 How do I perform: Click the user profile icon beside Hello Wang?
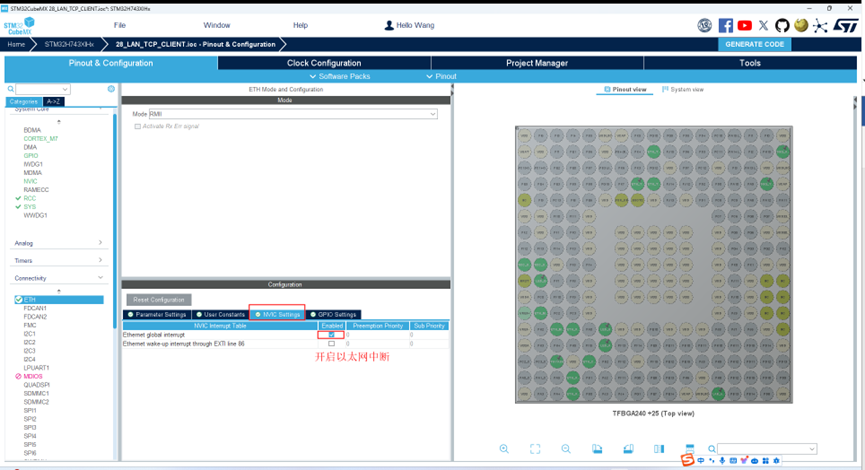click(389, 25)
